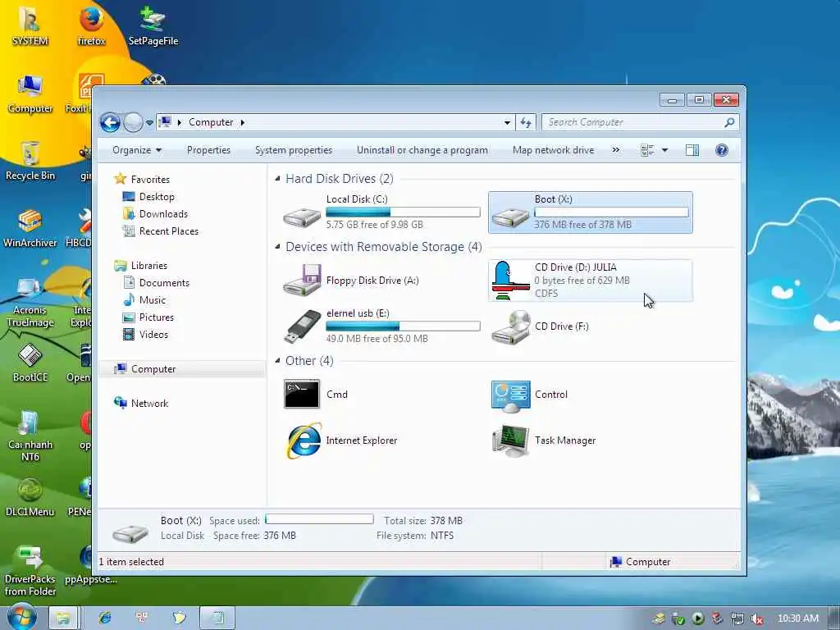Select CD Drive (D:) JULIA icon
Screen dimensions: 840x630
click(x=510, y=281)
